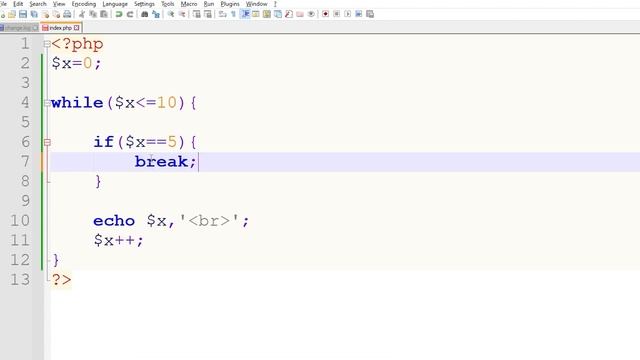Stop macro recording icon
This screenshot has height=360, width=640.
[336, 14]
